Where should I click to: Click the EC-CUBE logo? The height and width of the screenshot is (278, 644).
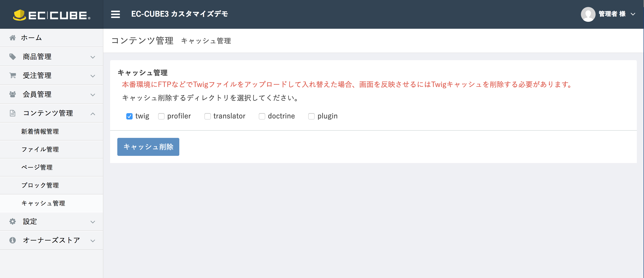[x=51, y=15]
